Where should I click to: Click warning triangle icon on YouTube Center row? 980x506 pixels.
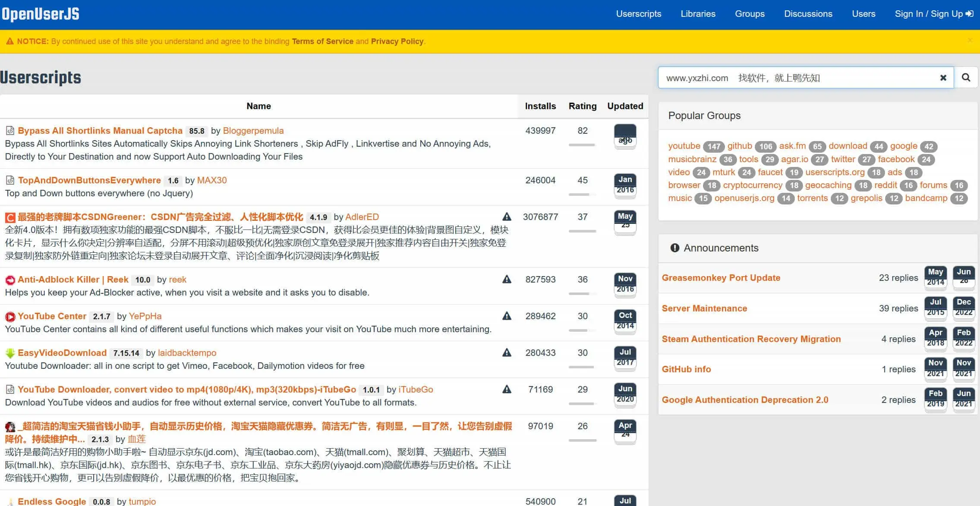(x=507, y=316)
